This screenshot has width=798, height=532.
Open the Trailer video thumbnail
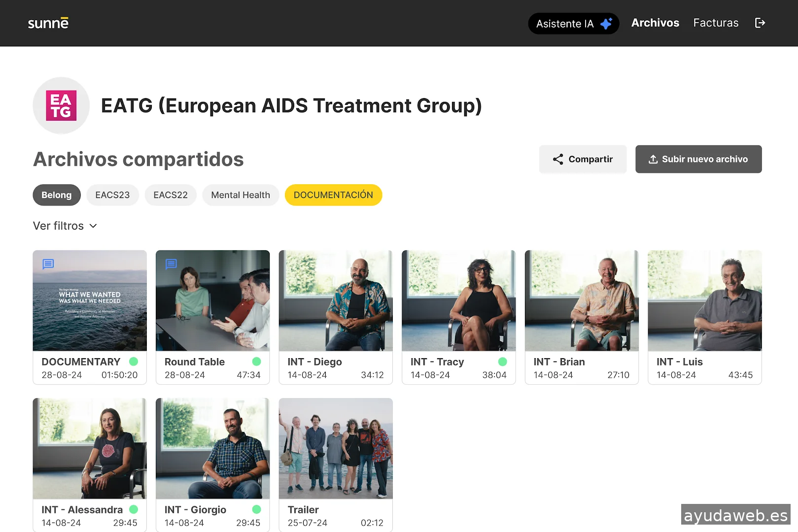(336, 448)
